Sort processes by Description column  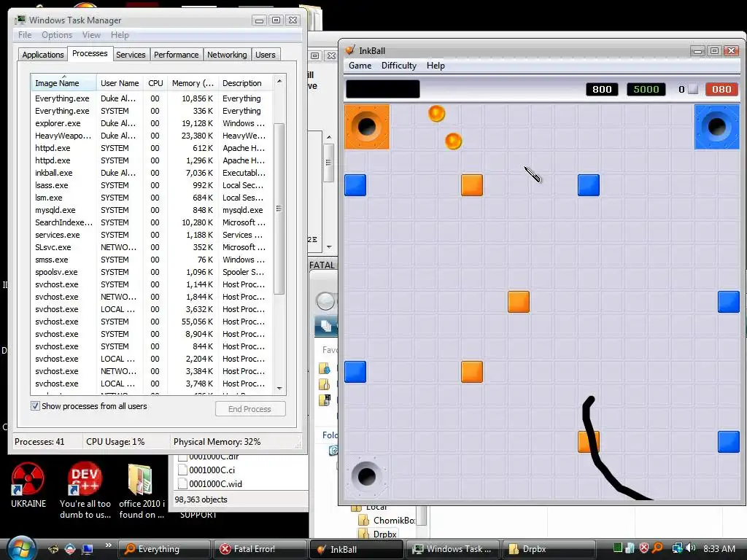tap(246, 83)
